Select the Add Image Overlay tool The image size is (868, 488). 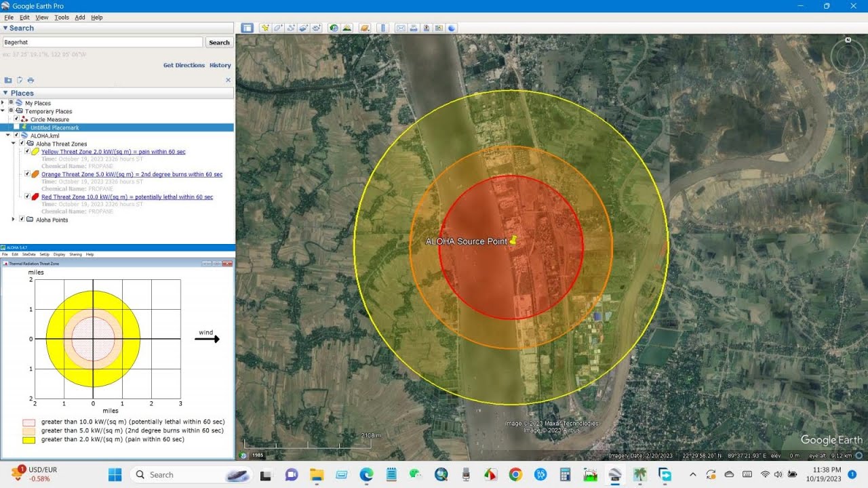click(304, 28)
